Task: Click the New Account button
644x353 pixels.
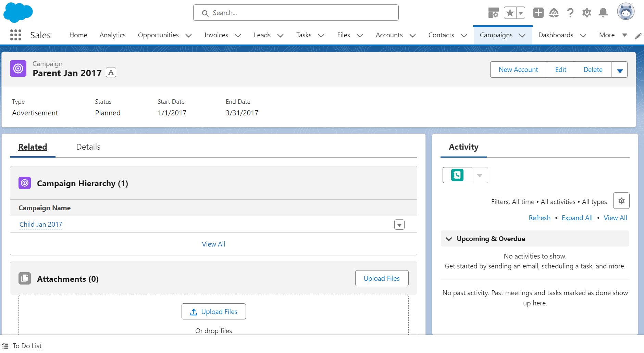Action: pos(518,70)
